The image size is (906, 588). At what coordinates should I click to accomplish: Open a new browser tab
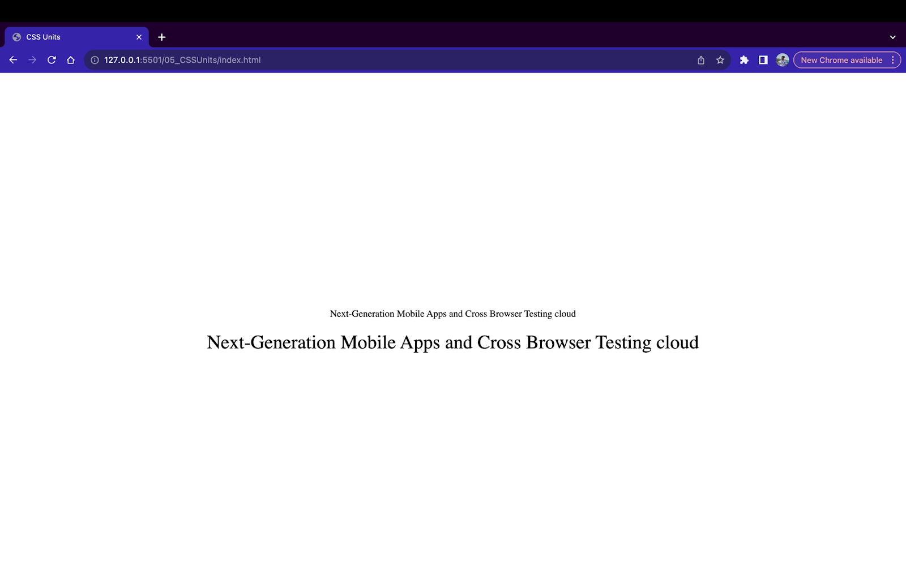point(162,37)
